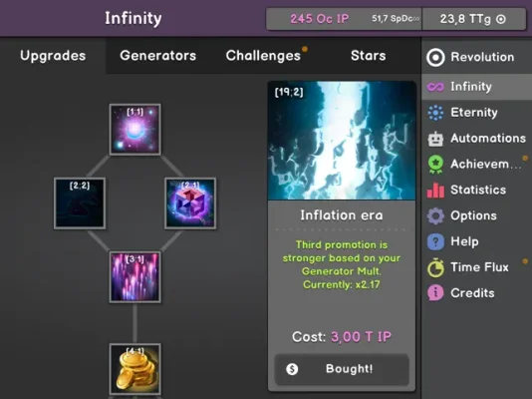The width and height of the screenshot is (532, 399).
Task: Open the Credits info page
Action: coord(476,293)
